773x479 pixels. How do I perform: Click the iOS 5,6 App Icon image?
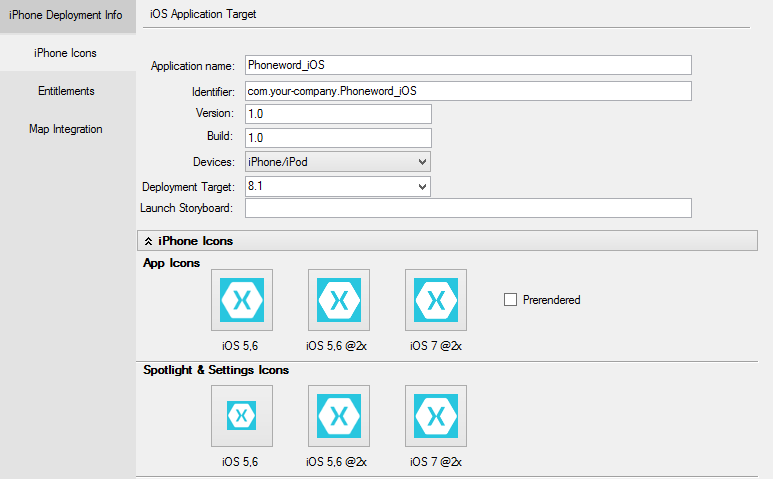tap(241, 300)
